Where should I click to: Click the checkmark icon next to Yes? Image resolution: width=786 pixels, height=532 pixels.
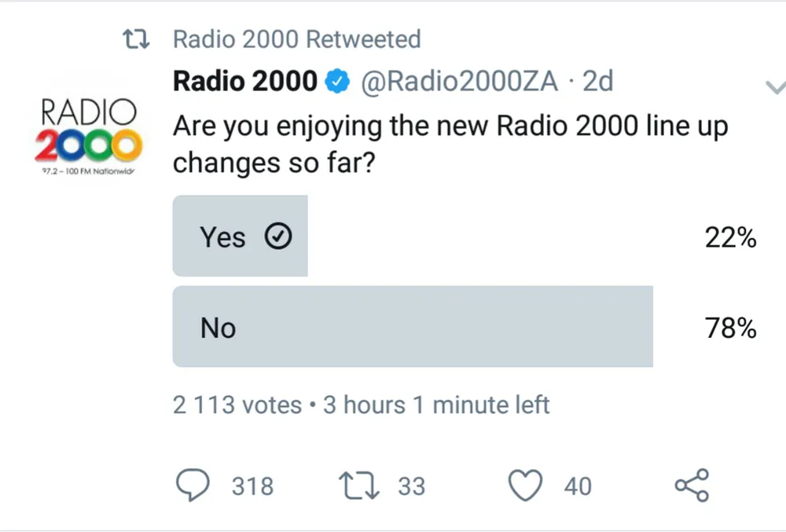point(280,237)
